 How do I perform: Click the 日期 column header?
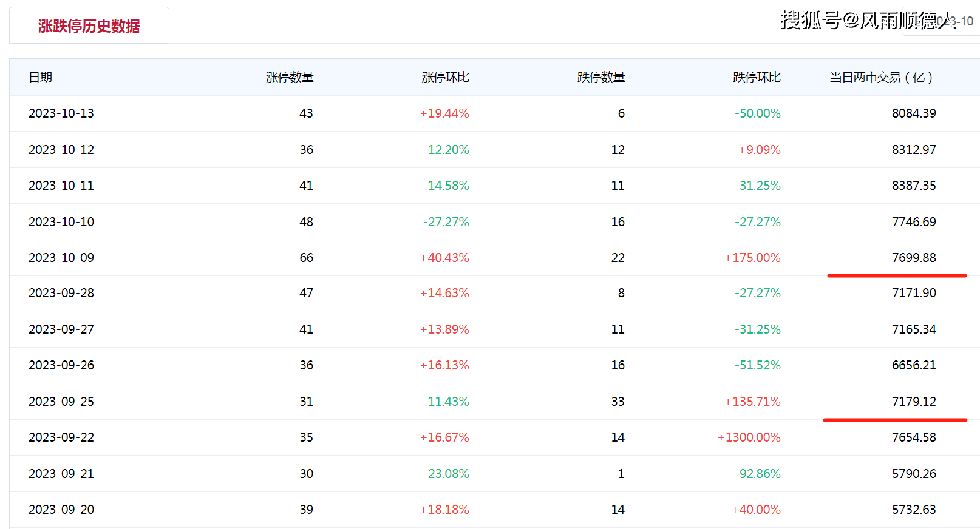41,77
